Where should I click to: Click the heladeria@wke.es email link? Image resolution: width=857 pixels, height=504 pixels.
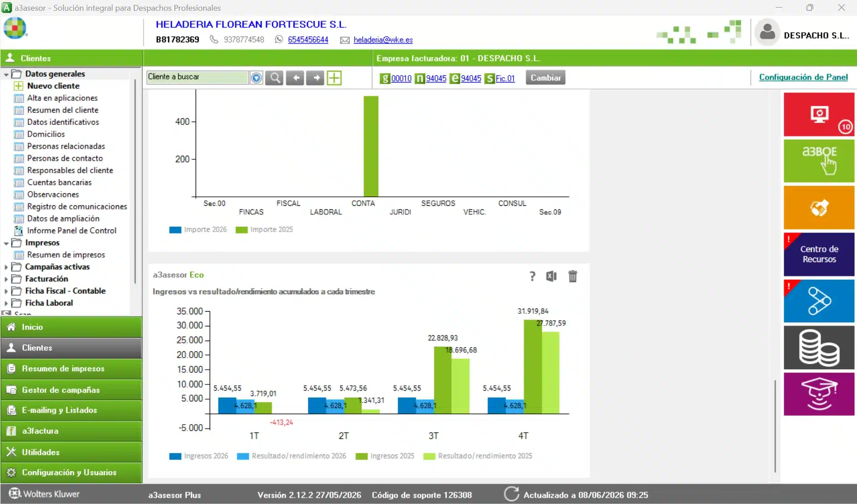tap(383, 40)
